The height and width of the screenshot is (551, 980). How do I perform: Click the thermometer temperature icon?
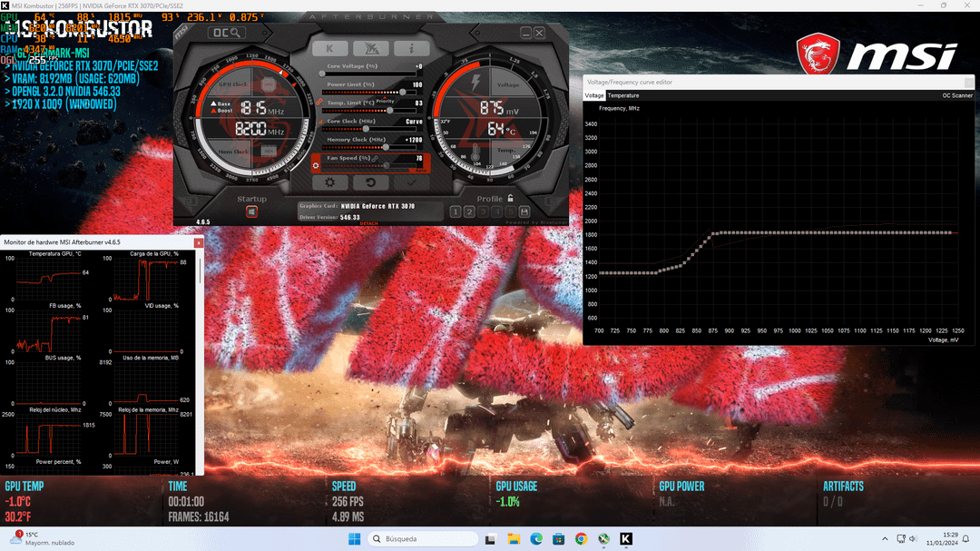(x=475, y=153)
